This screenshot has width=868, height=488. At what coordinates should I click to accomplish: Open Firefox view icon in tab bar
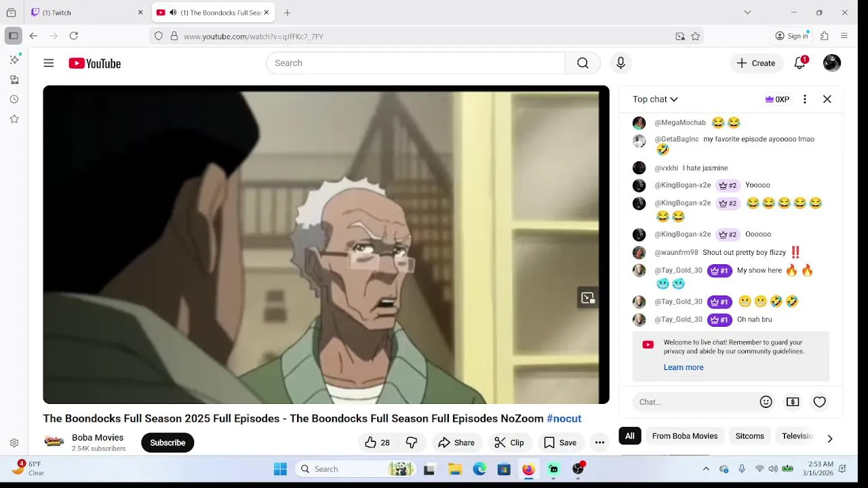click(x=11, y=12)
